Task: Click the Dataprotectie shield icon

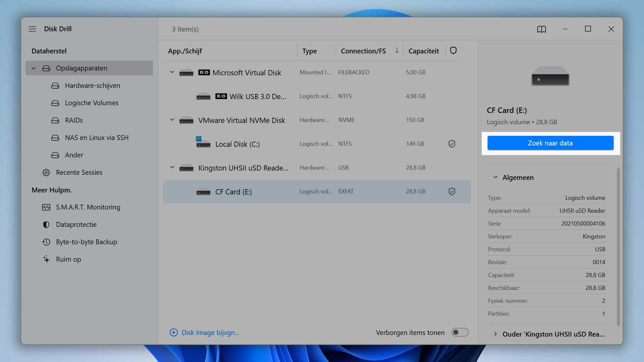Action: click(46, 225)
